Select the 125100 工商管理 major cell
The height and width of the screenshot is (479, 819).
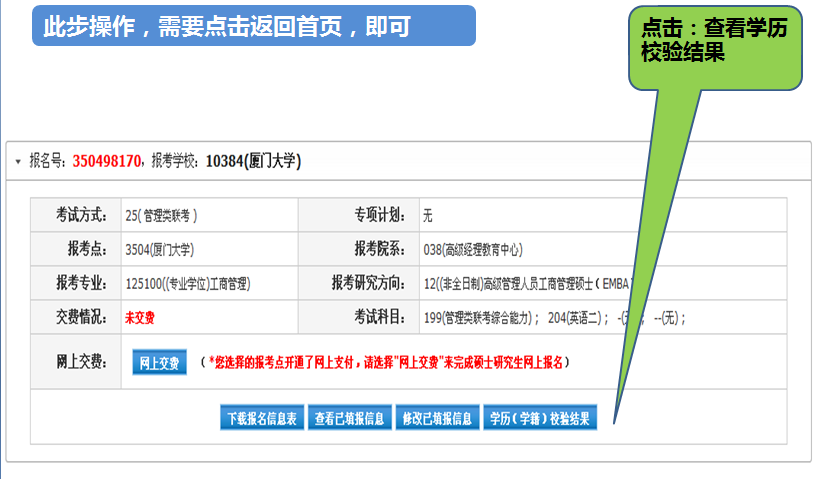click(x=188, y=284)
